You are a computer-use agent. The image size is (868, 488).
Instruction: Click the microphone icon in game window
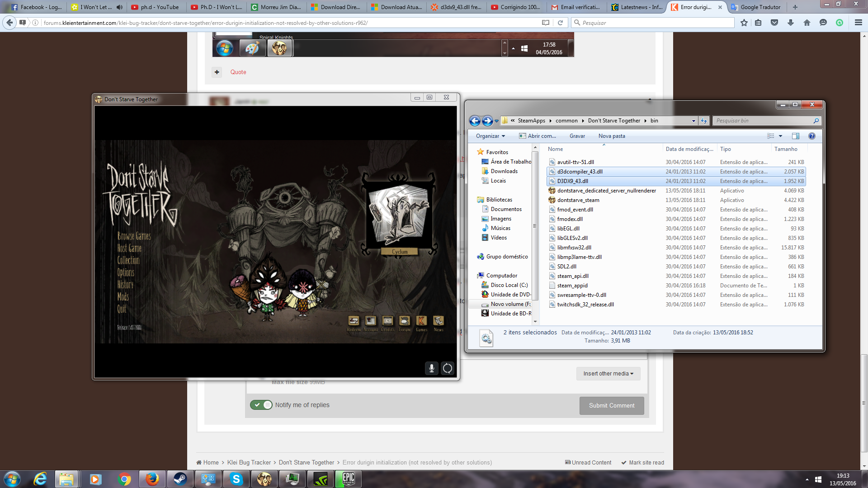coord(432,368)
